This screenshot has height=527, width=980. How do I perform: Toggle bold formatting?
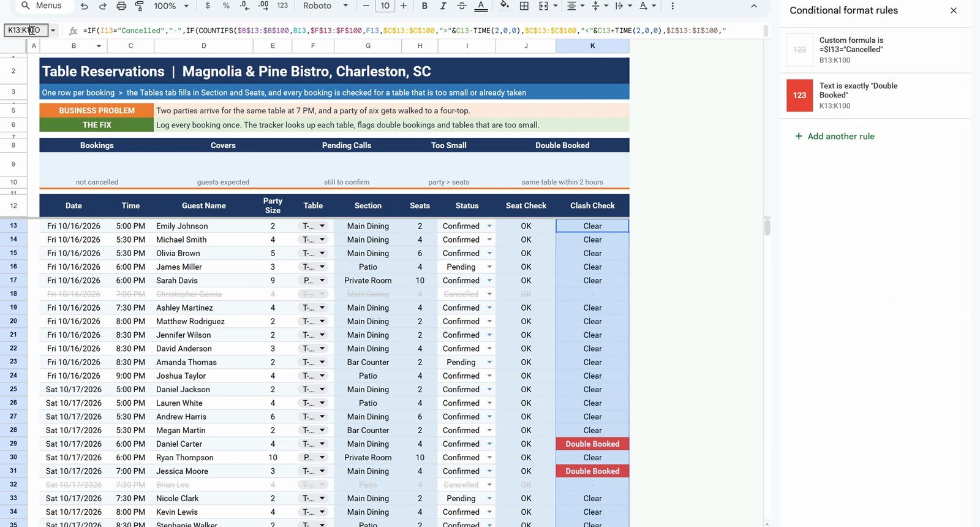click(x=424, y=6)
